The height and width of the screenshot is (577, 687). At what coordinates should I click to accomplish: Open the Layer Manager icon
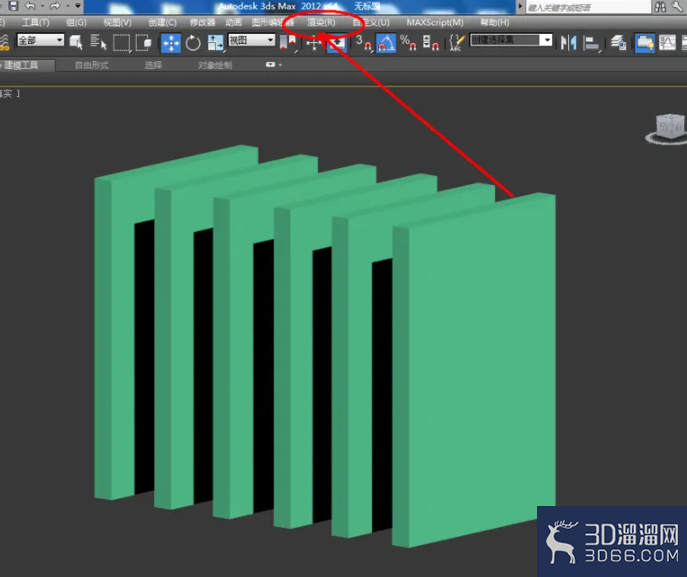click(x=618, y=43)
